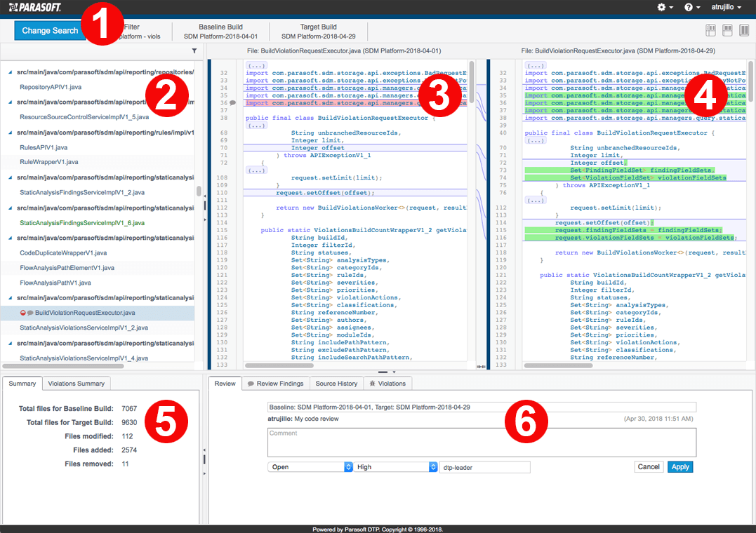Open StaticAnalysisViolationsServiceImplV1_4.java
Image resolution: width=756 pixels, height=533 pixels.
click(x=84, y=358)
